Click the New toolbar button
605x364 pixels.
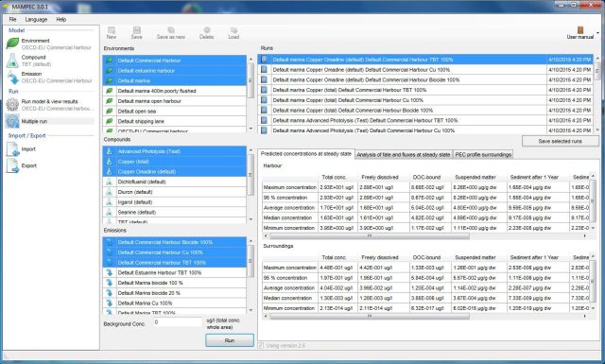point(112,33)
